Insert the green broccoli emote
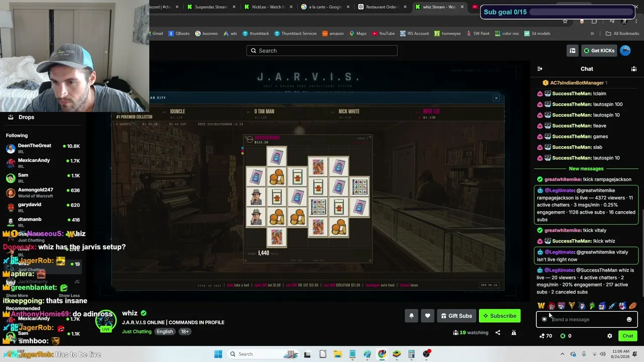Image resolution: width=644 pixels, height=362 pixels. pyautogui.click(x=592, y=306)
